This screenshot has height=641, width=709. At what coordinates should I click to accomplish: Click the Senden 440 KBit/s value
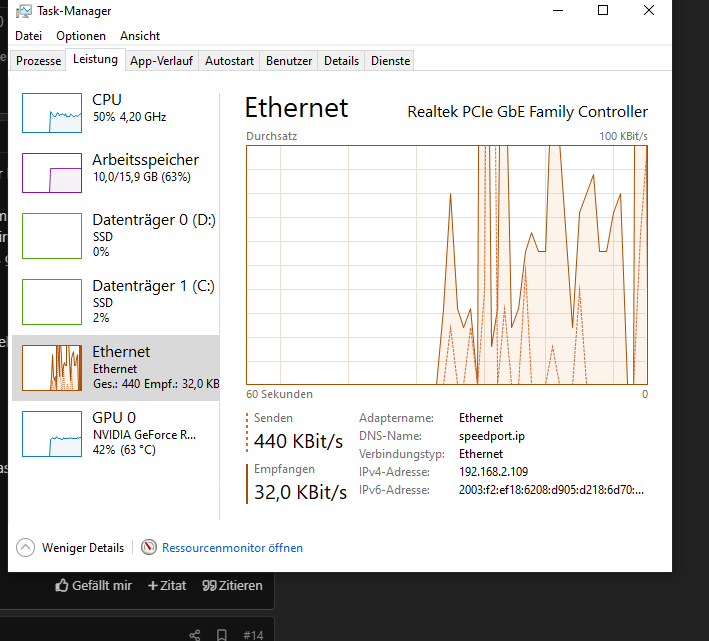[298, 441]
